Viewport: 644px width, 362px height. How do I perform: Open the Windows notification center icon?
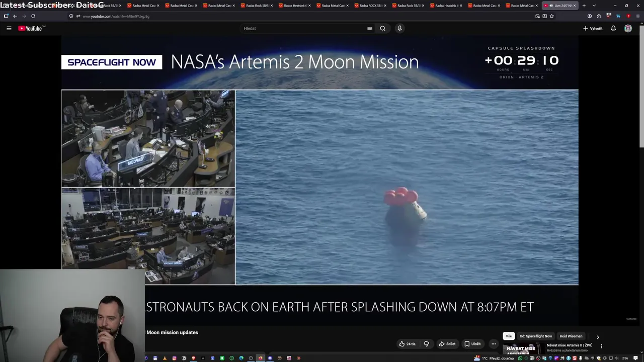pos(635,358)
